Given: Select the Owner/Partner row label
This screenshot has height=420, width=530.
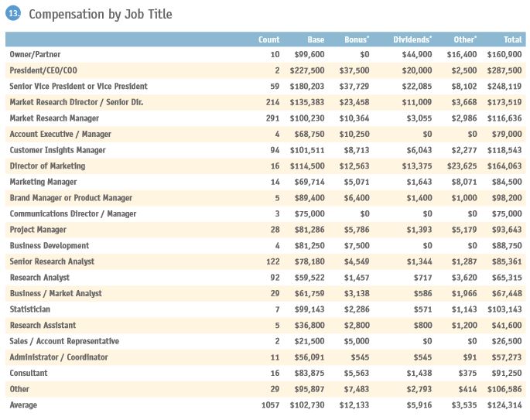Looking at the screenshot, I should coord(36,55).
